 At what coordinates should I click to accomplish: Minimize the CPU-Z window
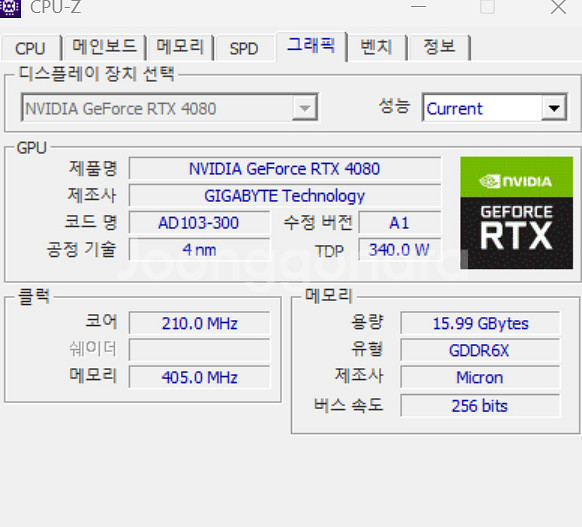point(418,6)
